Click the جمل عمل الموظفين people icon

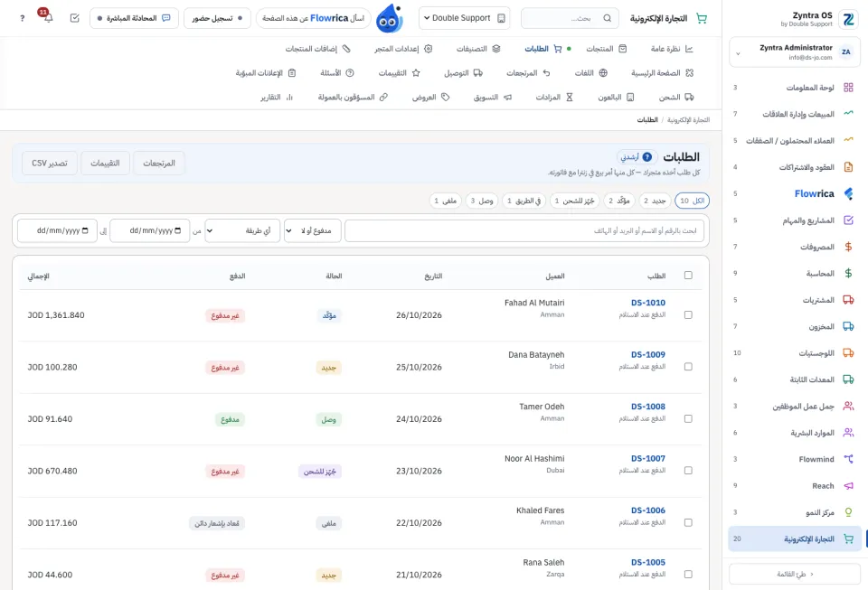(848, 406)
